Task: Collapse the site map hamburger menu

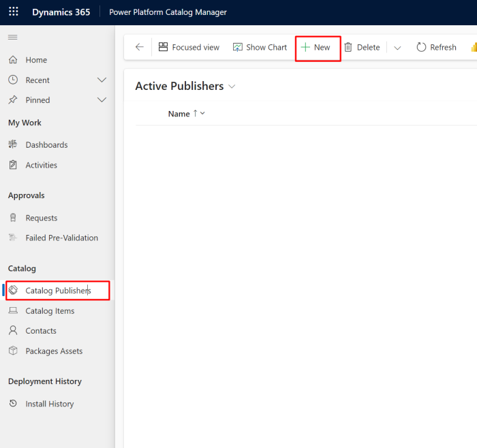Action: coord(13,37)
